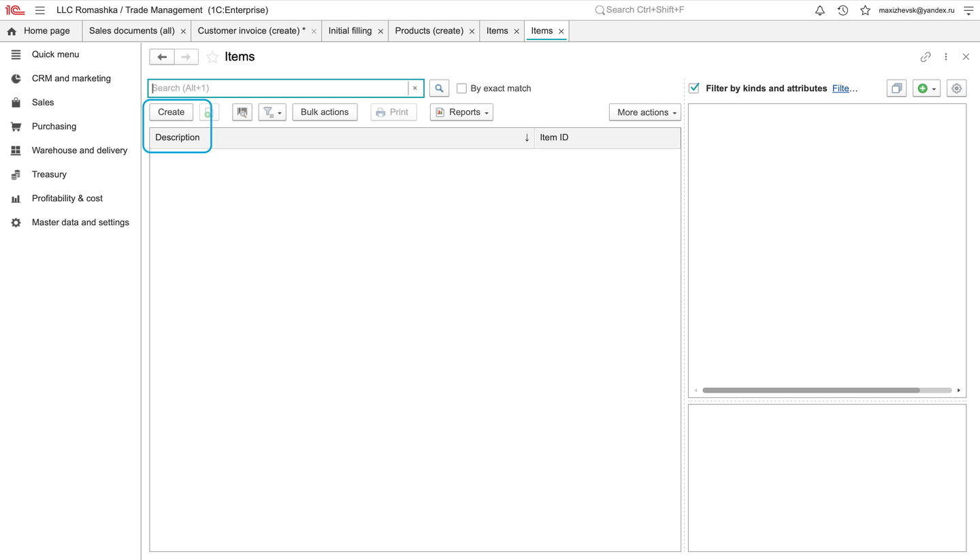
Task: Click the barcode search icon
Action: coord(242,112)
